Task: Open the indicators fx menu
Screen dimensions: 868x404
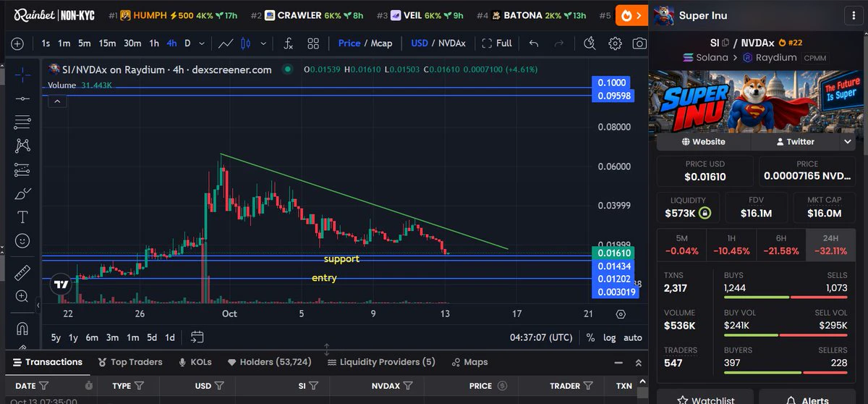Action: [288, 43]
